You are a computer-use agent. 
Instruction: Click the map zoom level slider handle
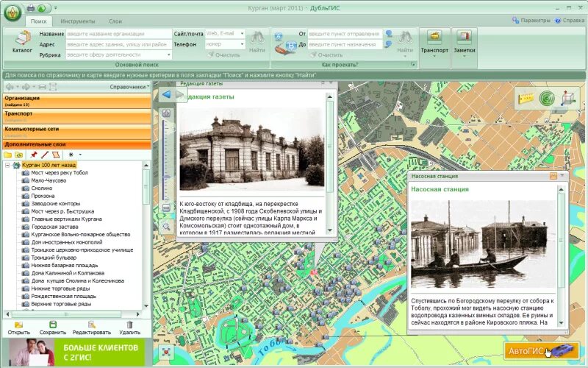coord(166,177)
